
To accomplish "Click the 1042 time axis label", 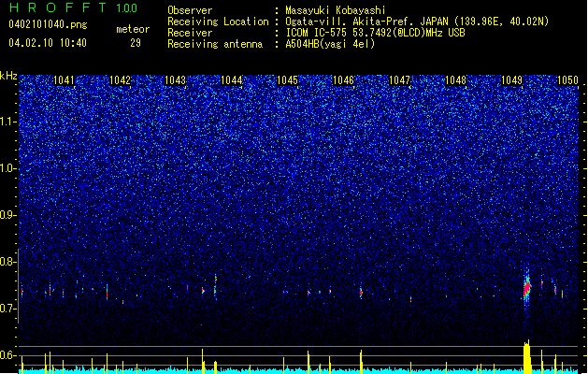I will point(120,80).
